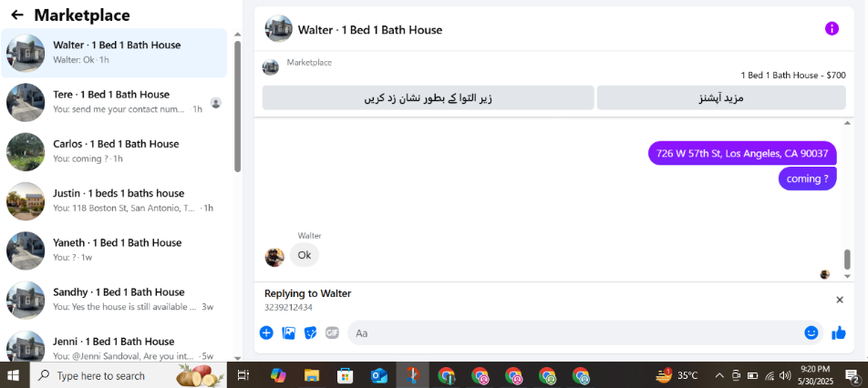Click the Urdu mark as pending button
The image size is (868, 388).
point(428,97)
